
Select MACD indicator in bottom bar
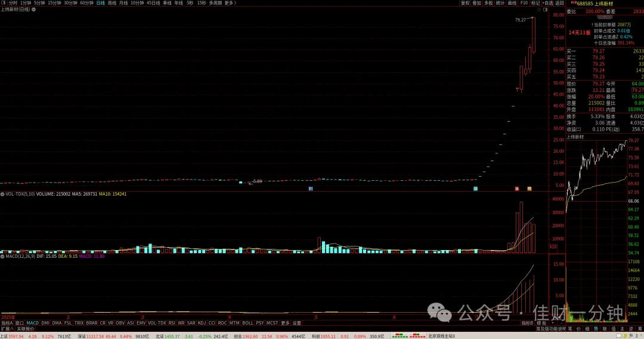[32, 323]
